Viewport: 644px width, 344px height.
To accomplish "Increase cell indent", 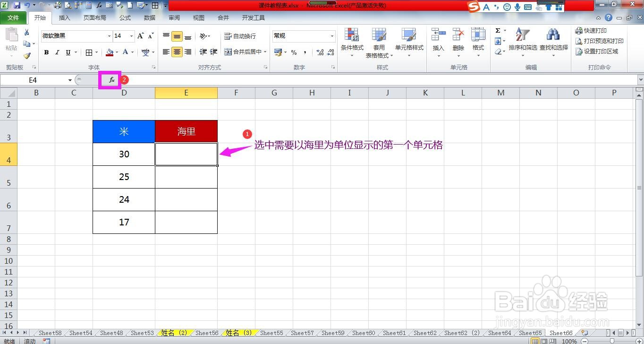I will pos(214,52).
